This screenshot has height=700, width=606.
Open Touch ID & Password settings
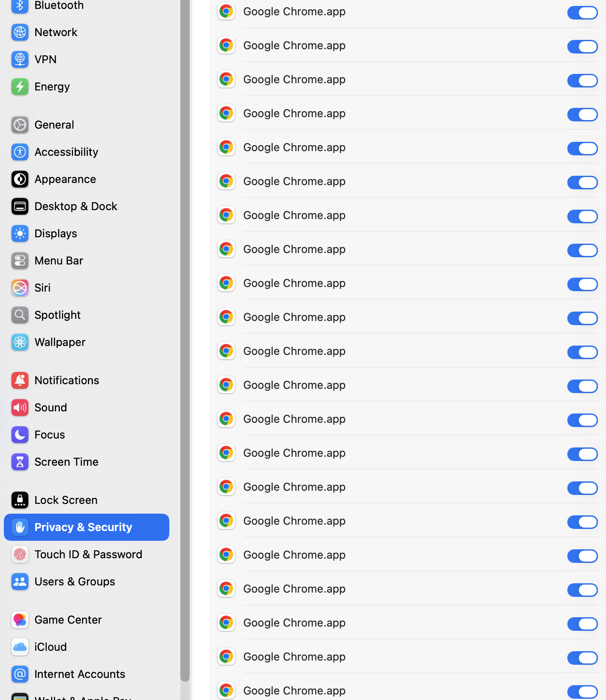coord(87,554)
